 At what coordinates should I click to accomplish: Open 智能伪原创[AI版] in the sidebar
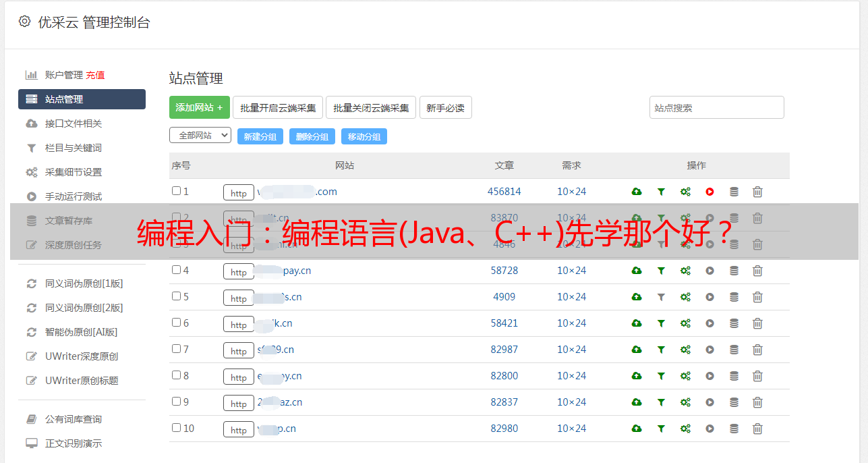pos(81,332)
